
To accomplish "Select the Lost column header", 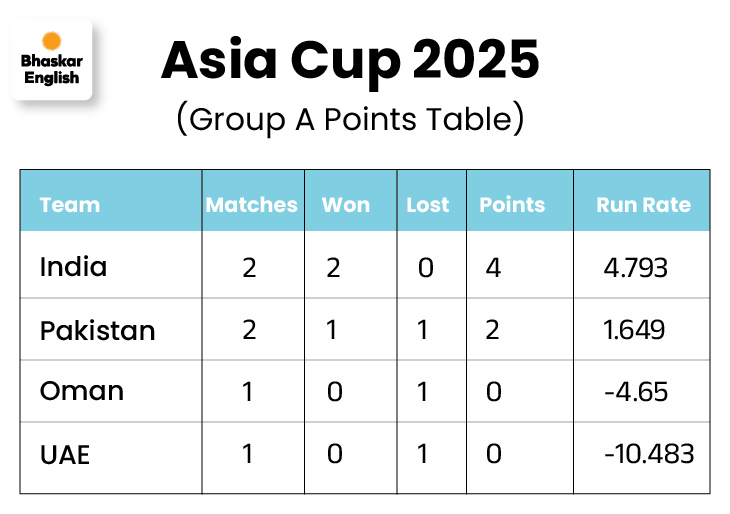I will click(x=428, y=205).
